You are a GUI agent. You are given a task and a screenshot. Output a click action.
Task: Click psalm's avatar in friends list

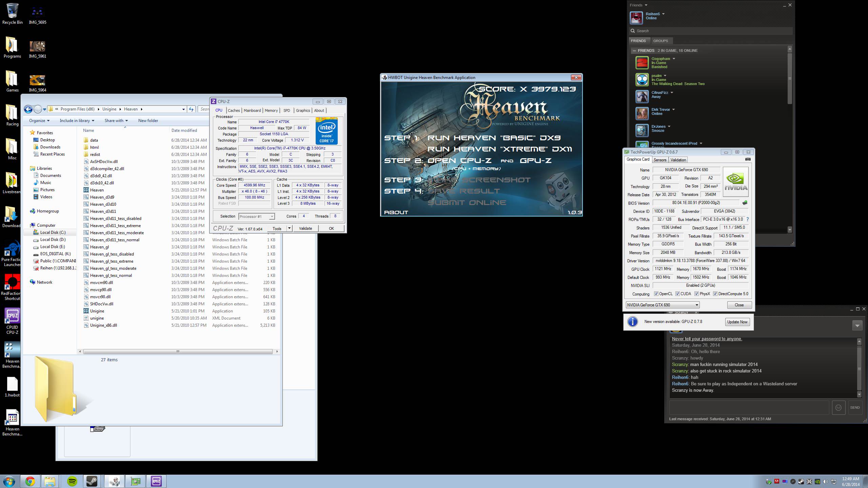tap(642, 80)
